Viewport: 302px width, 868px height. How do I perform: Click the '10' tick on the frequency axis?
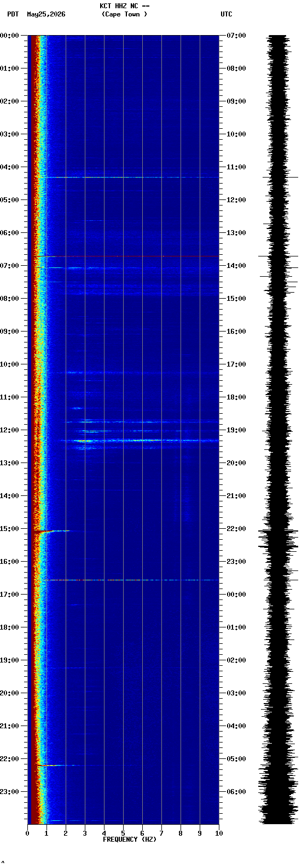tap(219, 833)
